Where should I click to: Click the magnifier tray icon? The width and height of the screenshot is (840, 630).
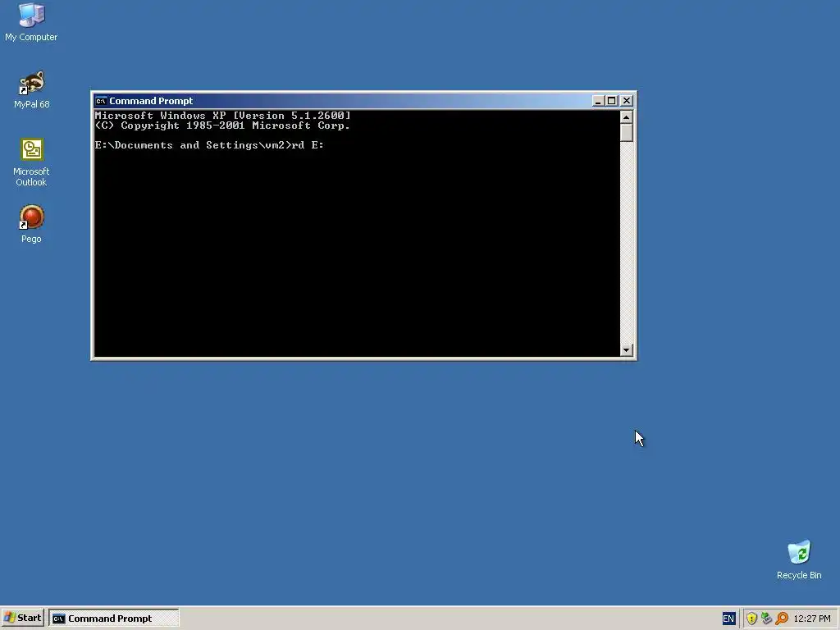click(782, 619)
